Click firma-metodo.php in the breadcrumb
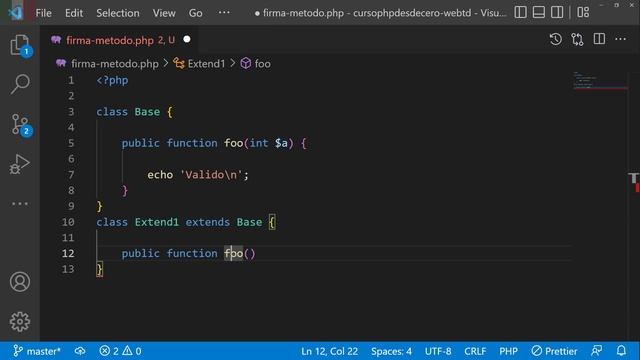Image resolution: width=640 pixels, height=360 pixels. pos(115,64)
